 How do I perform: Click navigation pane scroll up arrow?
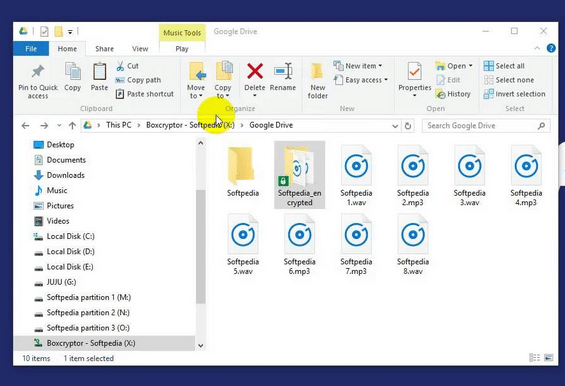tap(201, 143)
